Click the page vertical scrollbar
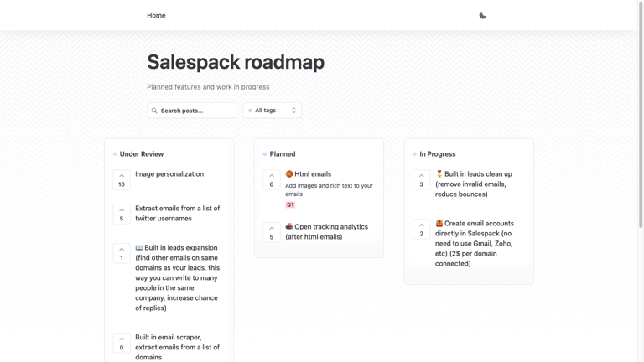This screenshot has height=362, width=644. tap(641, 115)
